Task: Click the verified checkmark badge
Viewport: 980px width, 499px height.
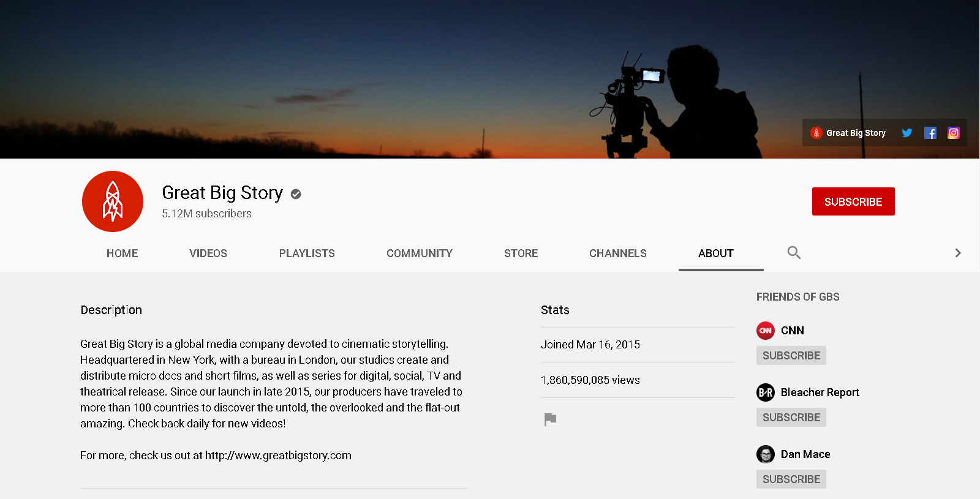Action: [296, 194]
